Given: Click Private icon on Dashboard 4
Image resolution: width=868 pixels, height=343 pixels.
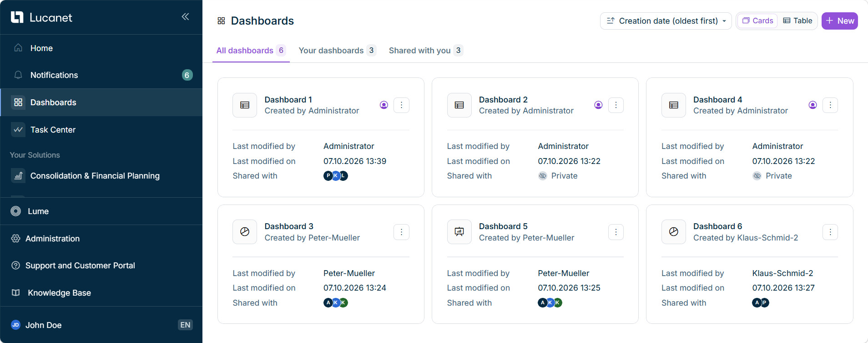Looking at the screenshot, I should [x=757, y=176].
